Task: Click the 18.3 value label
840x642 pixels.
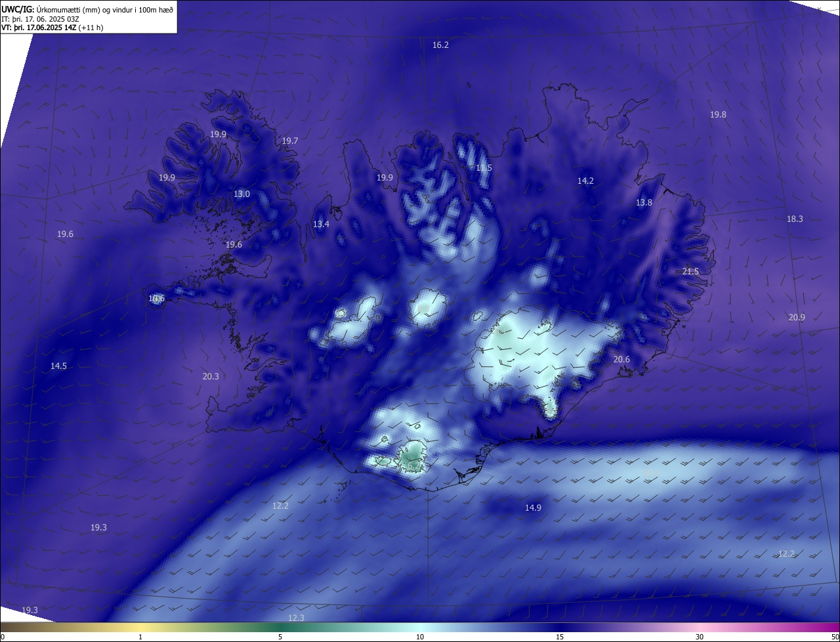Action: pos(795,219)
